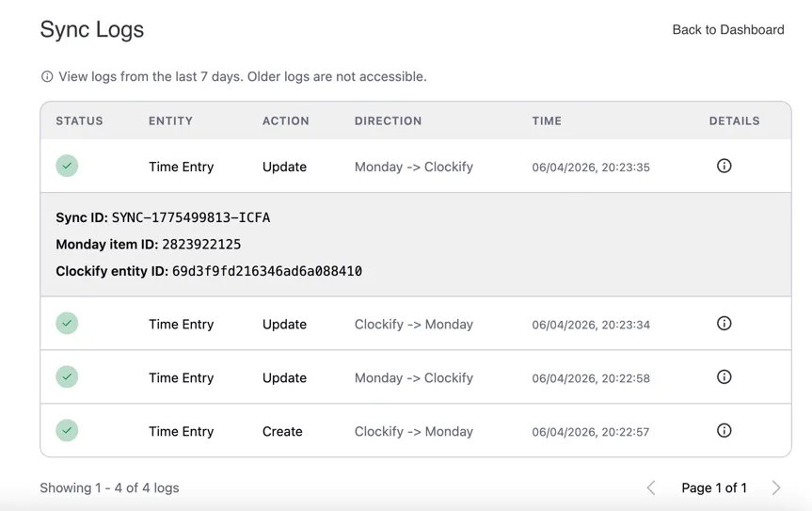This screenshot has height=511, width=812.
Task: Click the TIME column header
Action: [547, 120]
